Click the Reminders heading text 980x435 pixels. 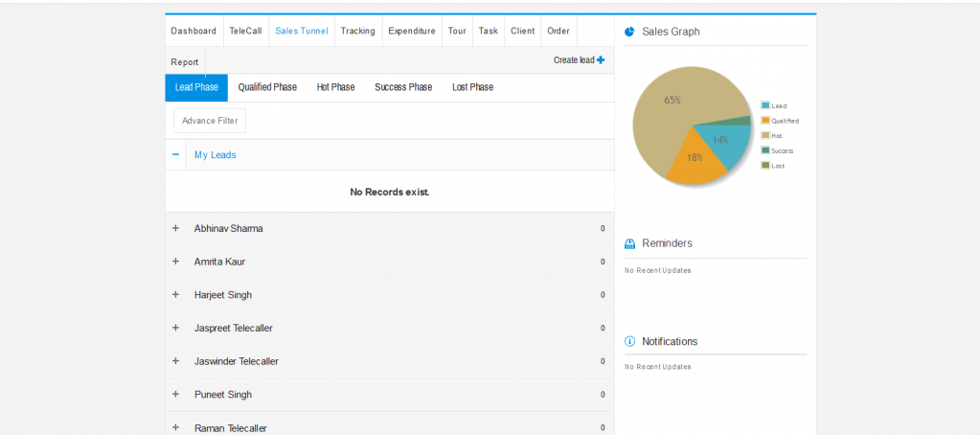(668, 243)
